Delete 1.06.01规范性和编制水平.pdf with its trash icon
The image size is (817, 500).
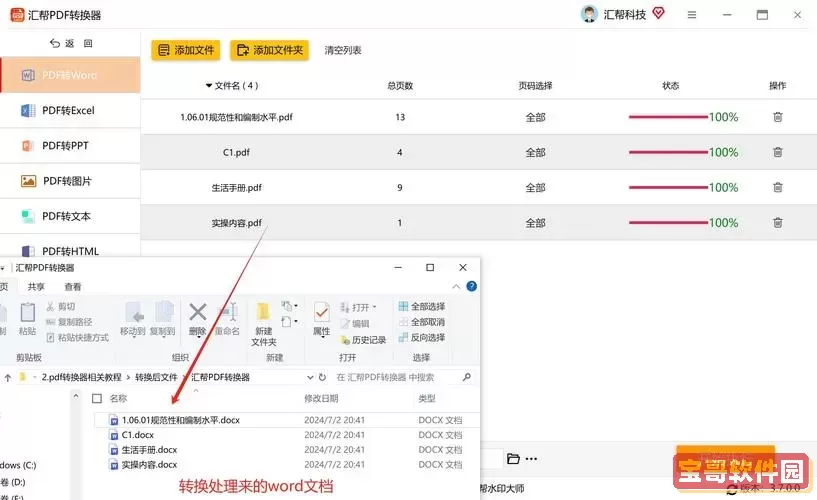[777, 117]
